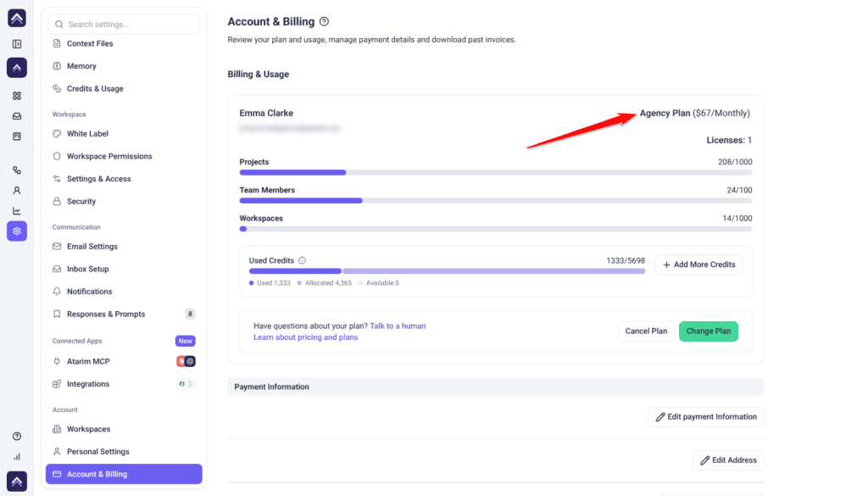The height and width of the screenshot is (496, 868).
Task: Open Integrations settings
Action: (x=124, y=383)
